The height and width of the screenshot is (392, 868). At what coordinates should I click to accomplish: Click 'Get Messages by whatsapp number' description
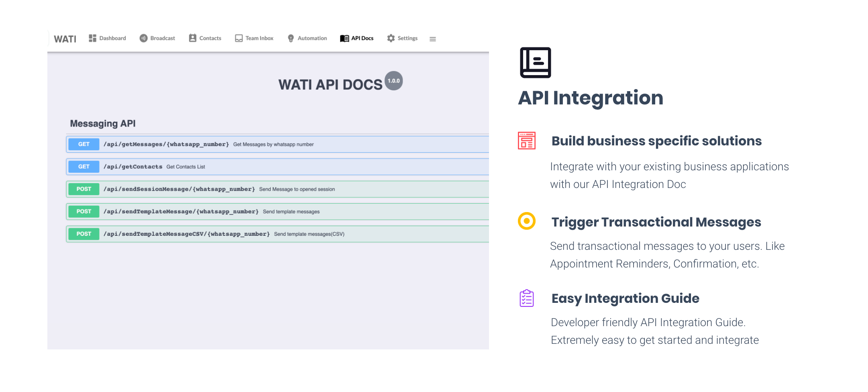[273, 145]
